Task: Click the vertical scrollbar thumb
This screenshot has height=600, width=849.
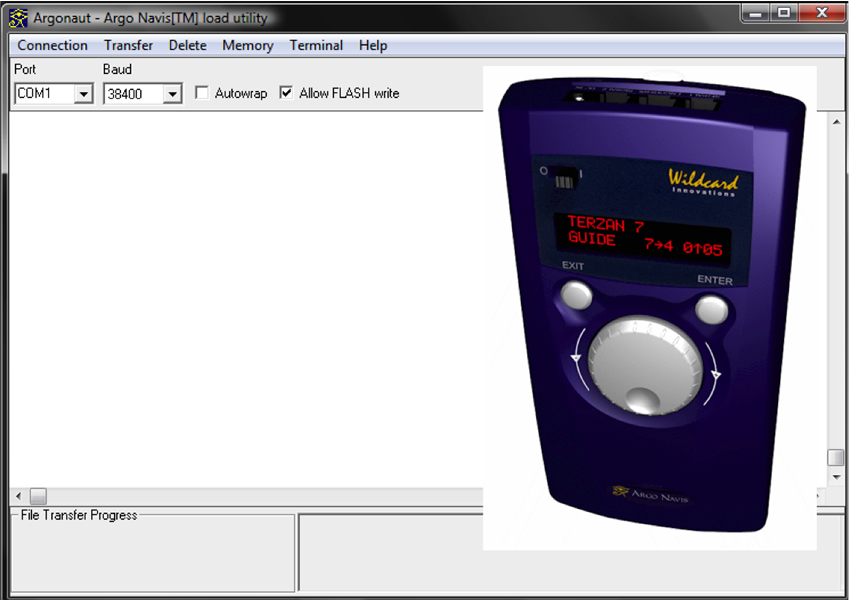Action: point(836,458)
